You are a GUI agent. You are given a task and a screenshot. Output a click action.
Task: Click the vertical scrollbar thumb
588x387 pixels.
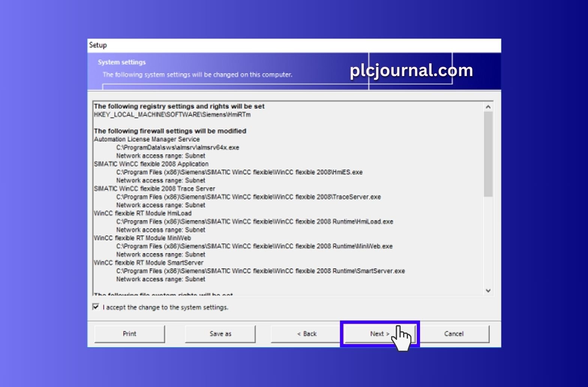(x=488, y=154)
